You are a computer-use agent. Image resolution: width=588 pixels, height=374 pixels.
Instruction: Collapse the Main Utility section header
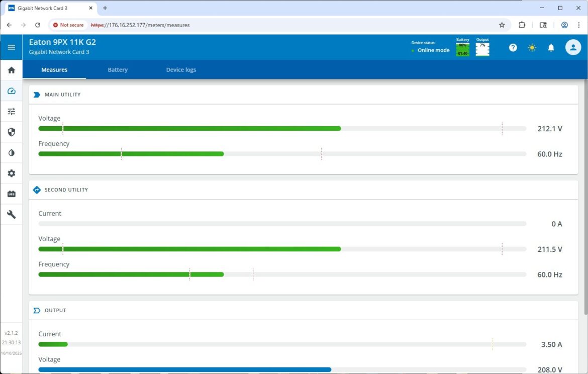[62, 95]
